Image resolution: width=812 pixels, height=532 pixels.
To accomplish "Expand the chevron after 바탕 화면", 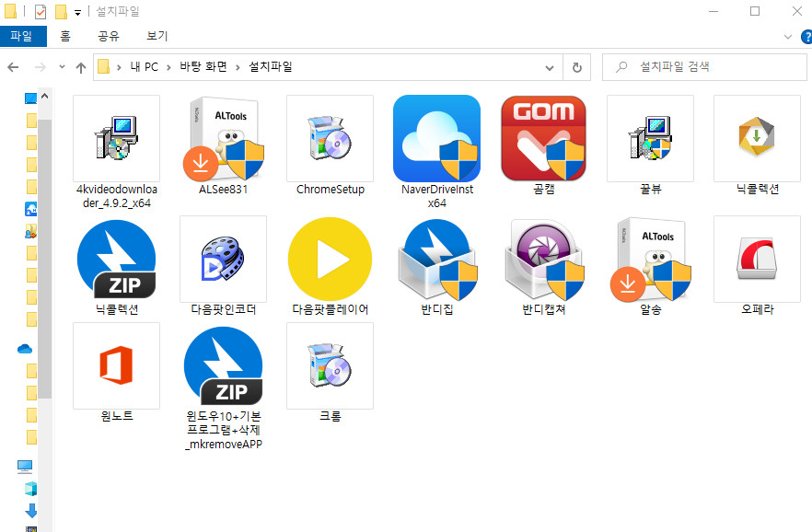I will tap(238, 67).
